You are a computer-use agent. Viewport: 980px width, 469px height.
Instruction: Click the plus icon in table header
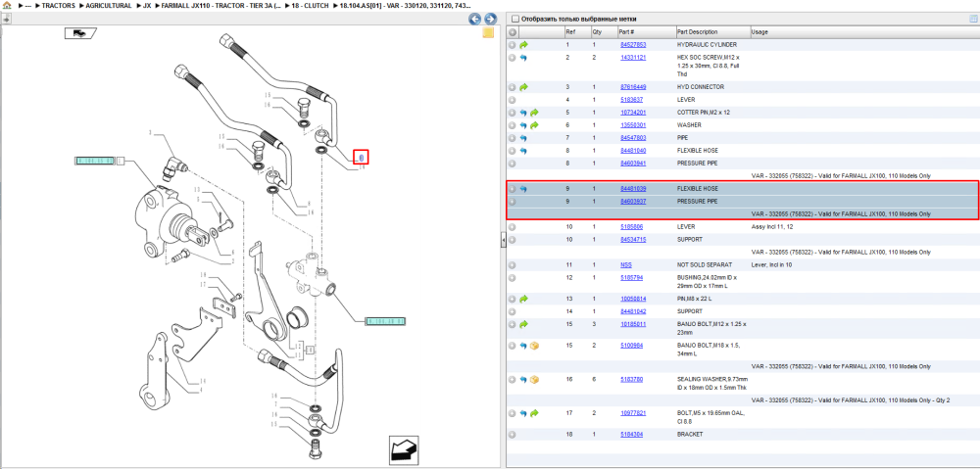pyautogui.click(x=513, y=32)
